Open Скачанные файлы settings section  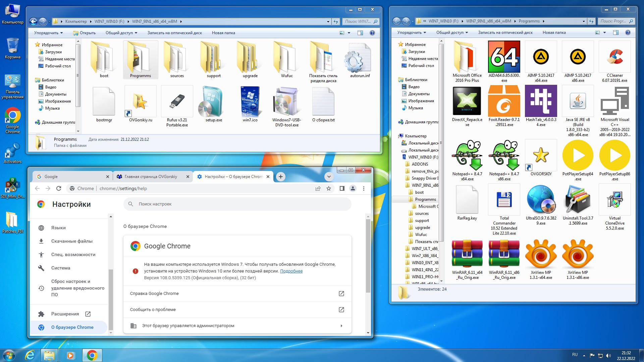pos(71,241)
